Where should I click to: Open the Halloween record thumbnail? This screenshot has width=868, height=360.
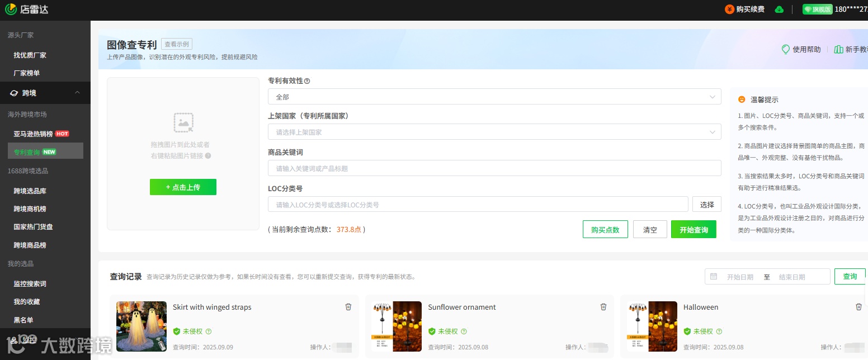(652, 326)
